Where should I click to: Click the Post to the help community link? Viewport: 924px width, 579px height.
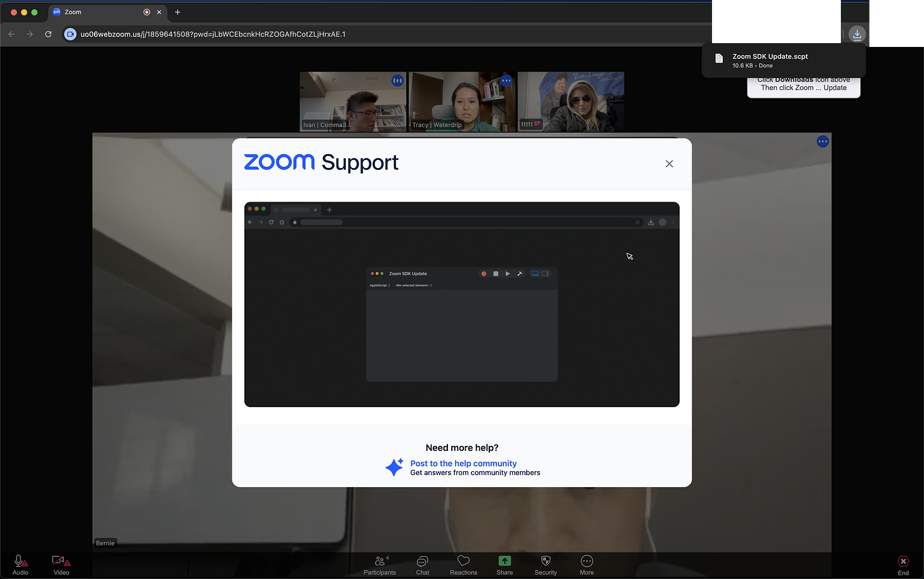click(463, 464)
